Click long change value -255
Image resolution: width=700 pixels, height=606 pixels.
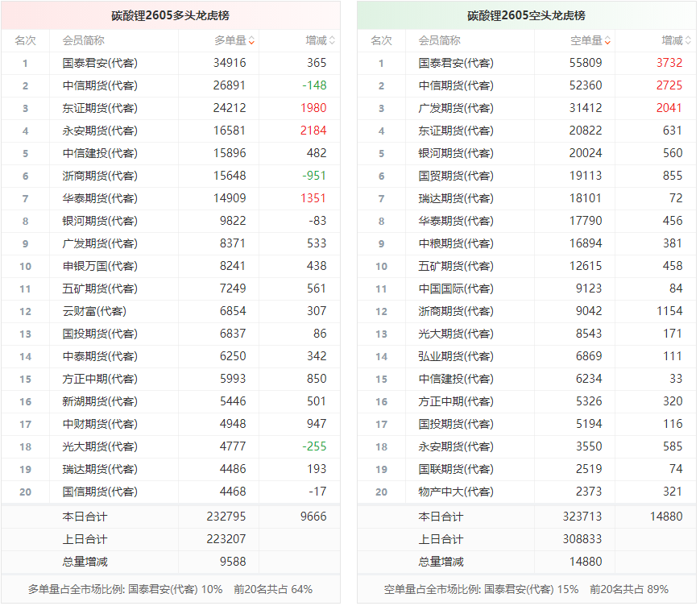coord(314,446)
